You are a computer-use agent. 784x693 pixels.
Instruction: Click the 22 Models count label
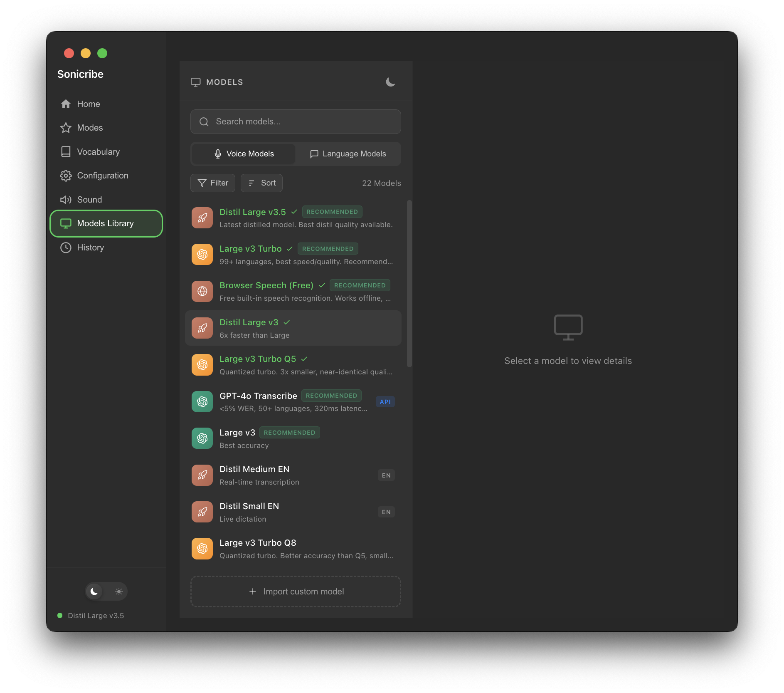tap(381, 183)
